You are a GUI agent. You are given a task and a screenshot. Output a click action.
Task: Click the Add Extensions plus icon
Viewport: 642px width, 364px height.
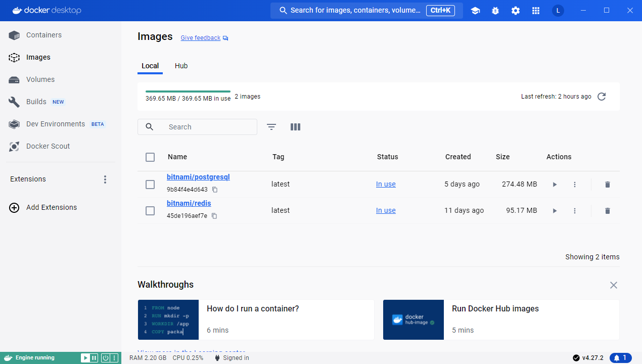tap(14, 207)
